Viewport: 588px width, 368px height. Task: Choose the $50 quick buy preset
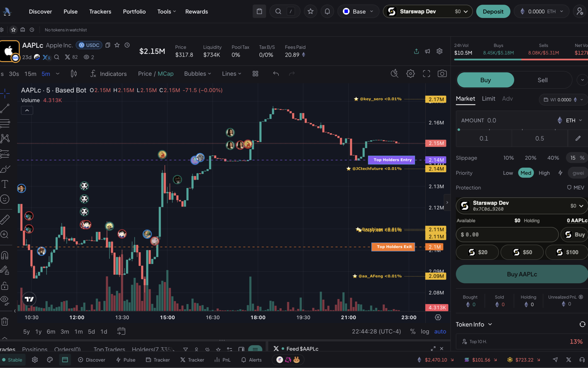pos(522,252)
